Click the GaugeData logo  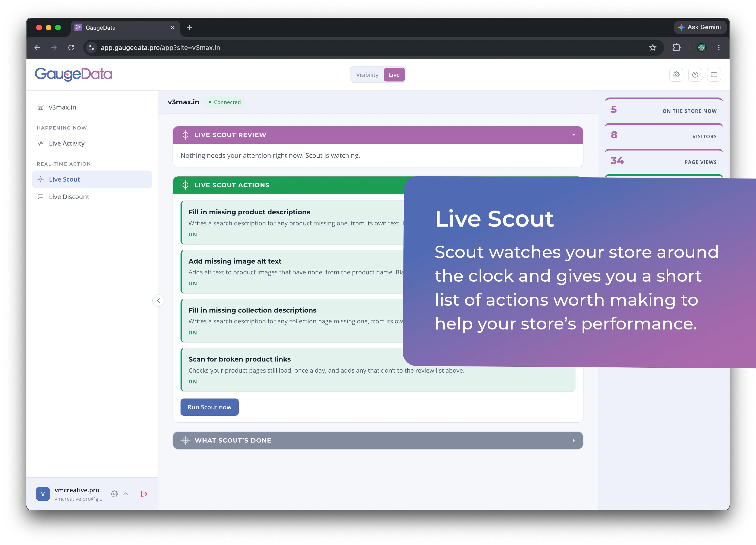click(73, 74)
